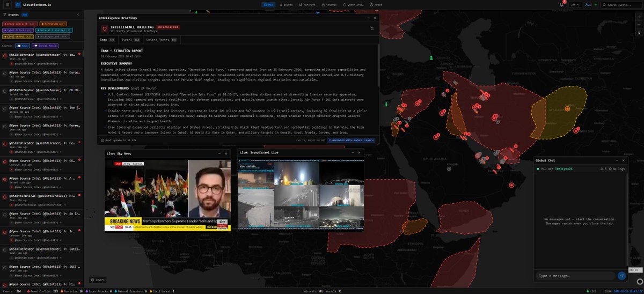Viewport: 644px width, 294px height.
Task: Click the SituationRoom.io logo icon
Action: click(18, 4)
